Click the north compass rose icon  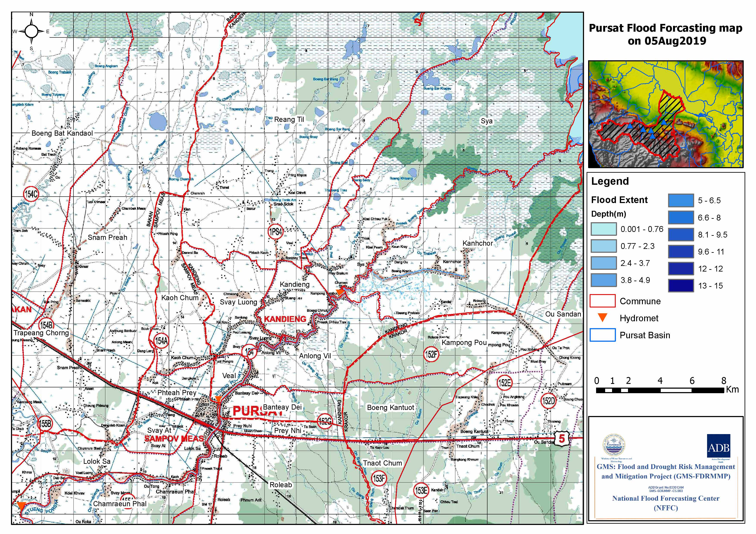click(32, 31)
